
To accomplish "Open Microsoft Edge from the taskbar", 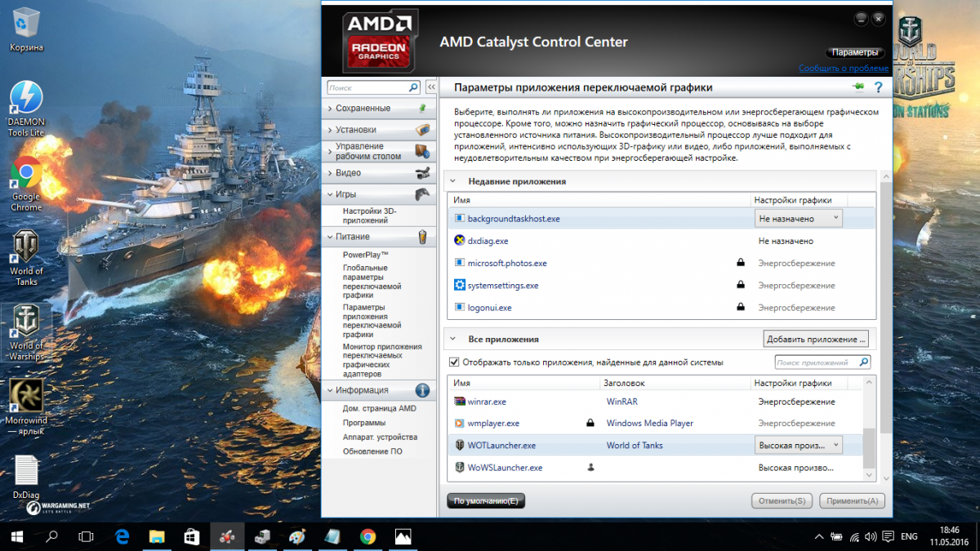I will tap(122, 536).
